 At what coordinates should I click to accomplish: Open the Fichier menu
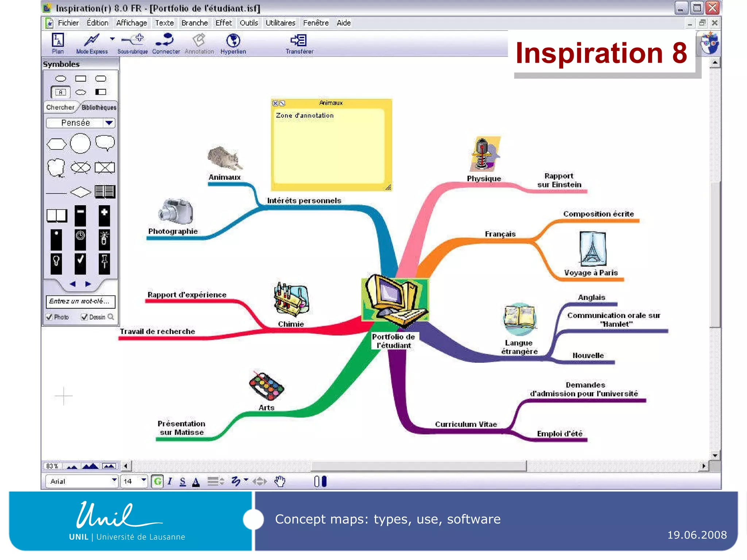coord(68,23)
